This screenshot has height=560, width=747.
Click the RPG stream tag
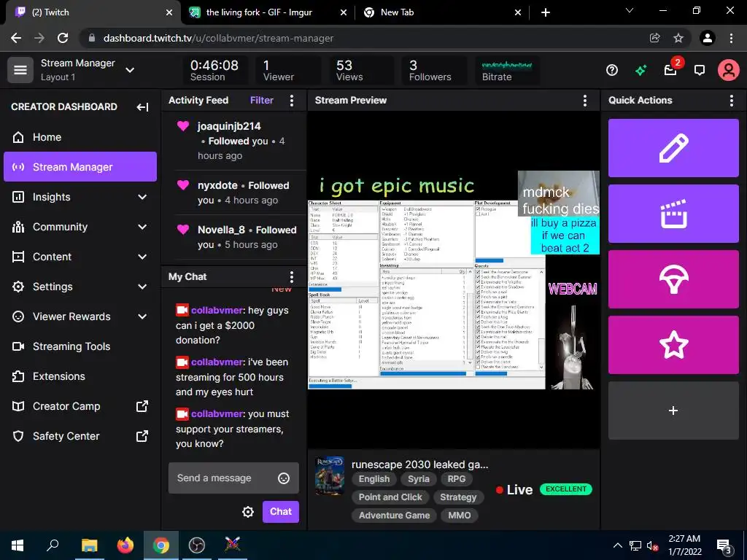tap(457, 480)
